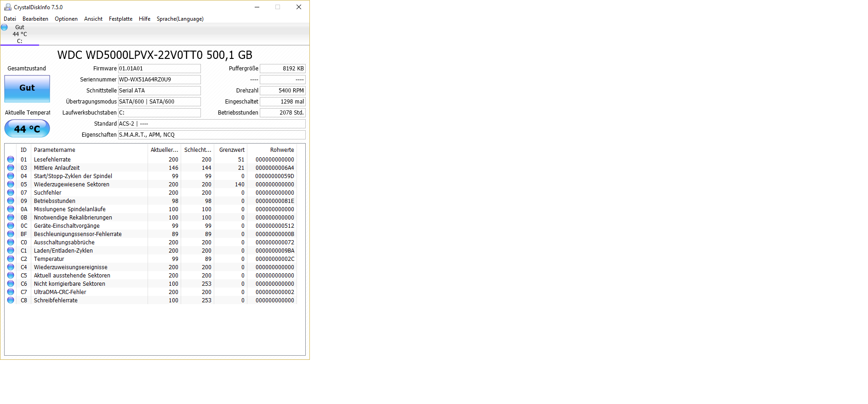Click the Gesamtzustand label
Screen dimensions: 868x404
[x=27, y=69]
